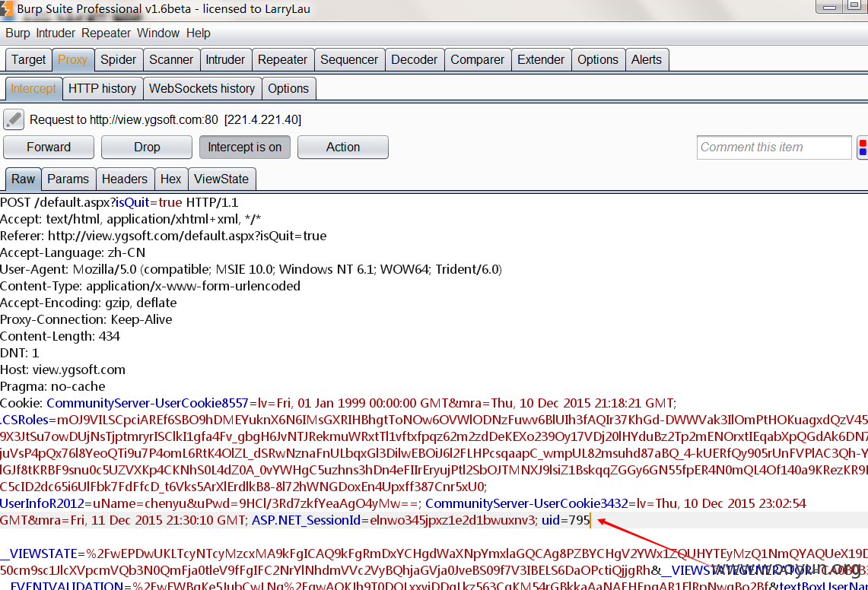The image size is (868, 590).
Task: Open the Repeater tool tab
Action: click(282, 60)
